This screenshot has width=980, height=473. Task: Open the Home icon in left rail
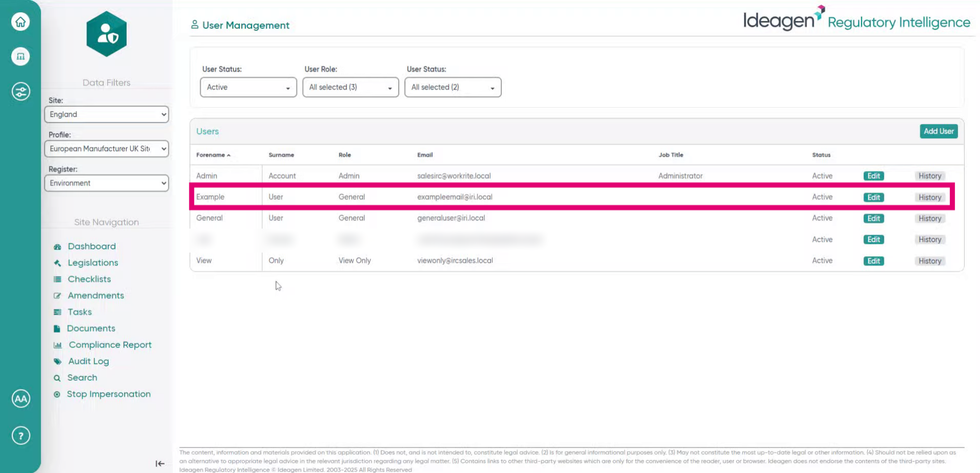pos(20,22)
